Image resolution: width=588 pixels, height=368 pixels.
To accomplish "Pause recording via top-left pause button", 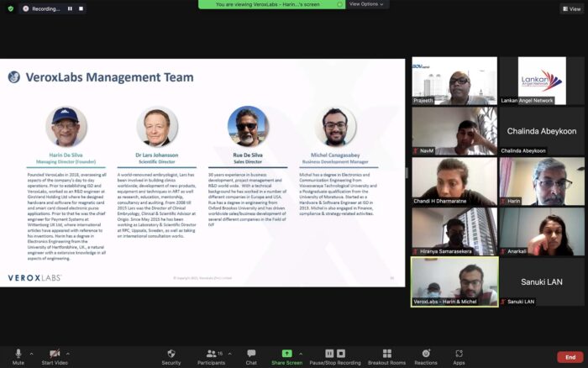I will pos(71,8).
